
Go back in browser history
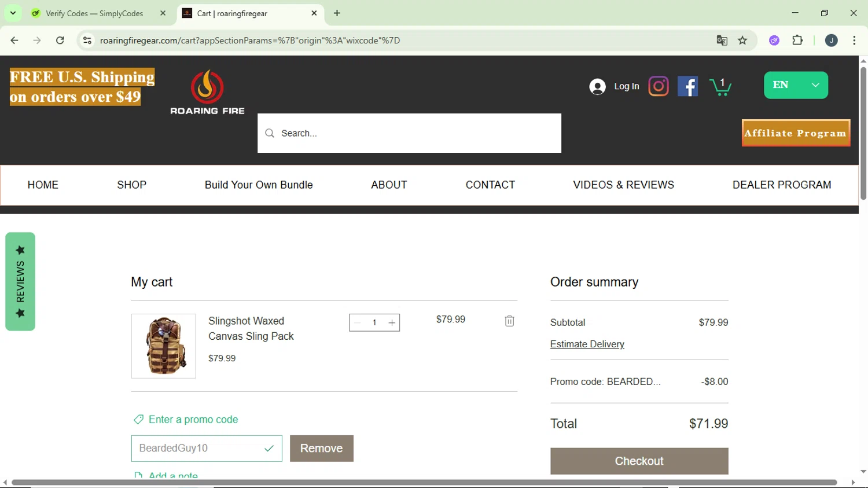coord(14,41)
